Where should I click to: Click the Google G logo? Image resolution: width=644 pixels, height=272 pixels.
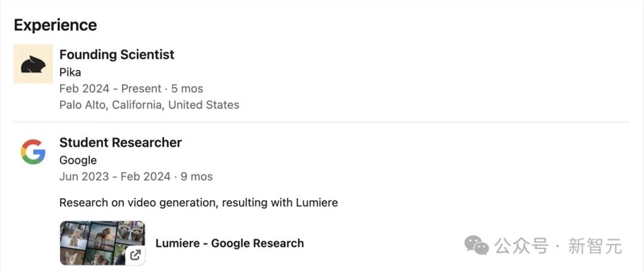point(33,152)
